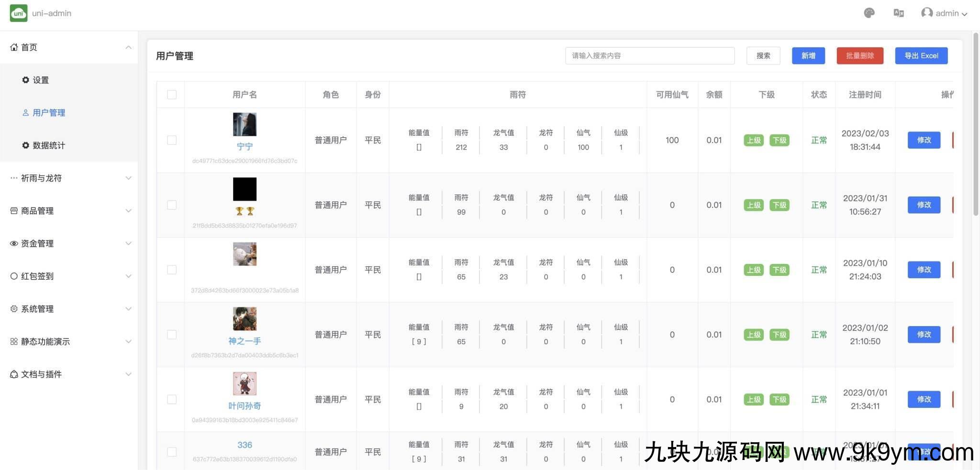Click the theme palette icon
This screenshot has height=470, width=980.
click(x=869, y=13)
